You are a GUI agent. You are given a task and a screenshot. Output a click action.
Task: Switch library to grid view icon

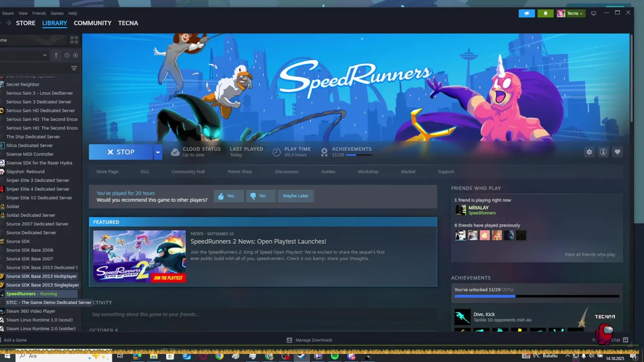coord(74,40)
